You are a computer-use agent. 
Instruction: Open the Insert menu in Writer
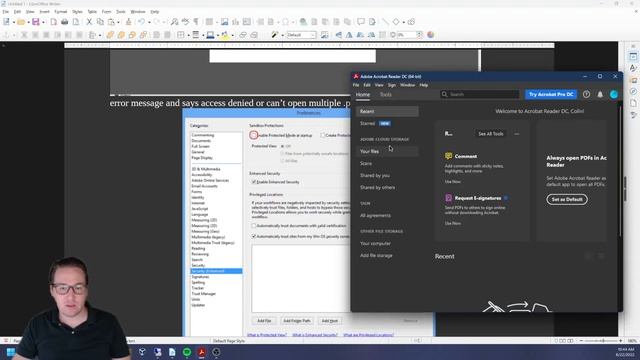tap(44, 12)
